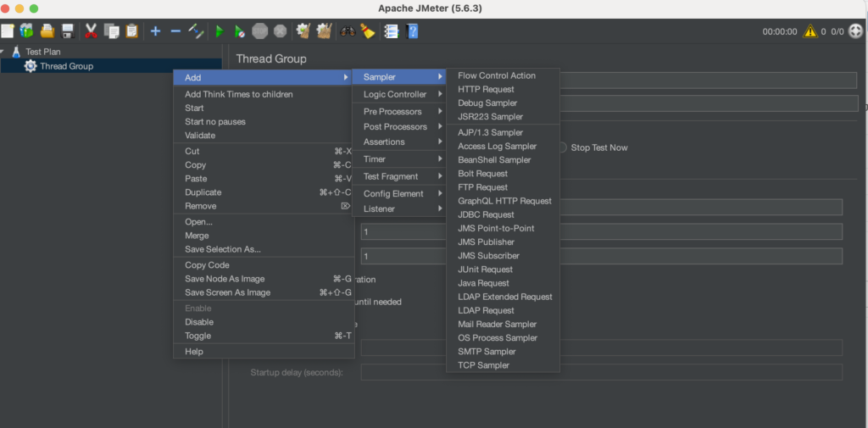Select GraphQL HTTP Request sampler
The height and width of the screenshot is (428, 868).
point(504,201)
